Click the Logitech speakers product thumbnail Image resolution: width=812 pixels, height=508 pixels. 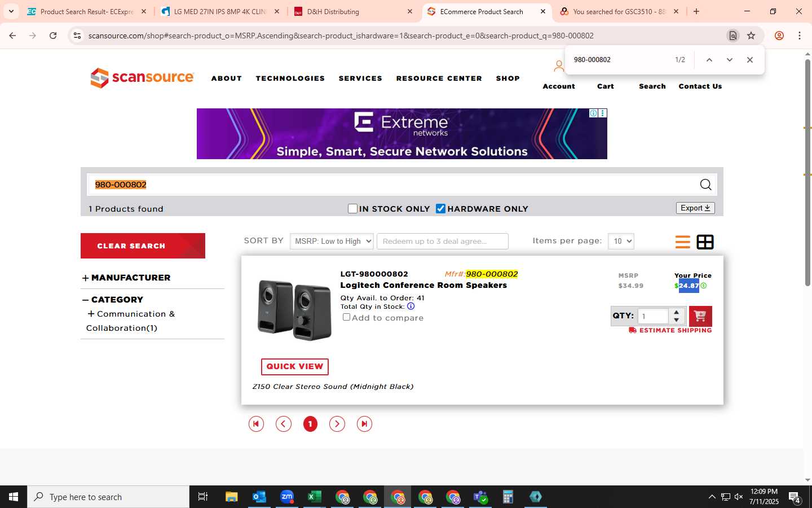(x=294, y=309)
